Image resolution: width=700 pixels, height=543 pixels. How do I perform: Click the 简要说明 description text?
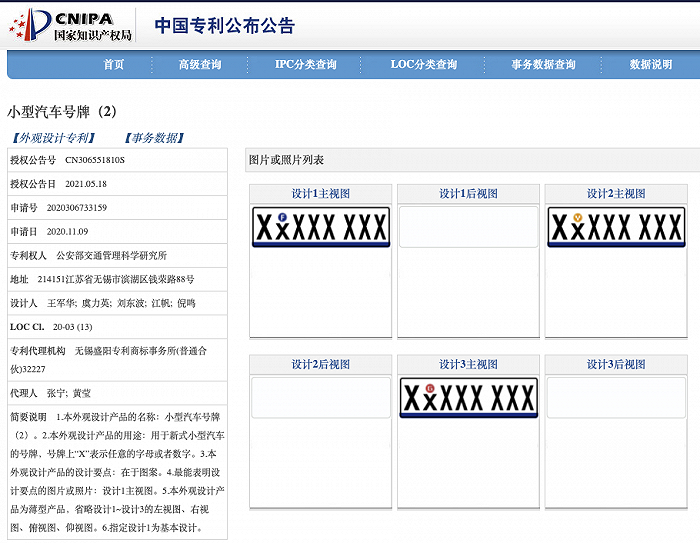tap(117, 472)
